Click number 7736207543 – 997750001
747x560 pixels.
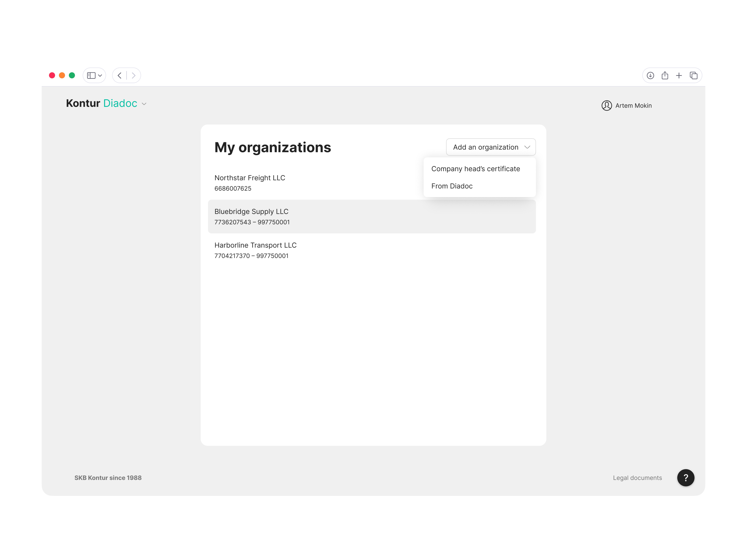coord(252,222)
